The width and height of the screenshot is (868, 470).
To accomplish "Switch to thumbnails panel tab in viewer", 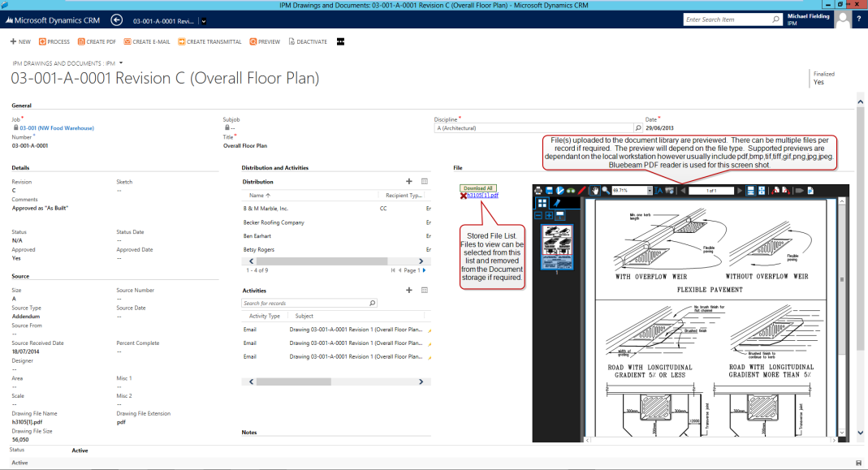I will 542,203.
